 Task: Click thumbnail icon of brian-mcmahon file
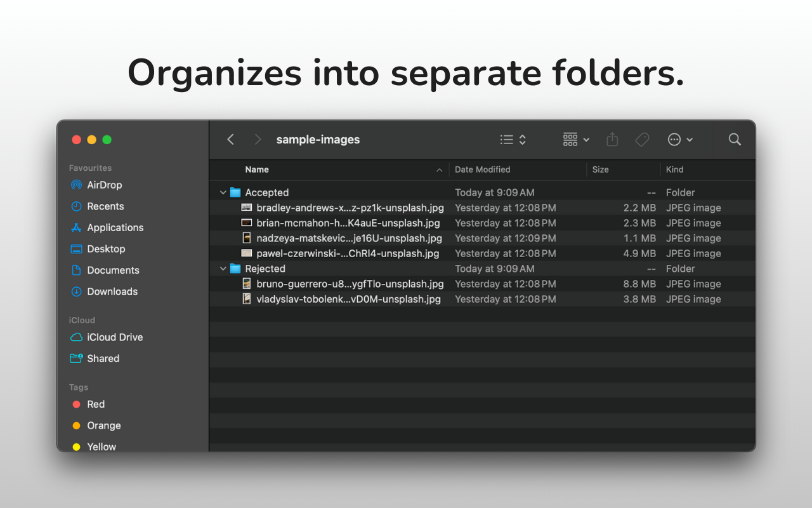coord(247,223)
